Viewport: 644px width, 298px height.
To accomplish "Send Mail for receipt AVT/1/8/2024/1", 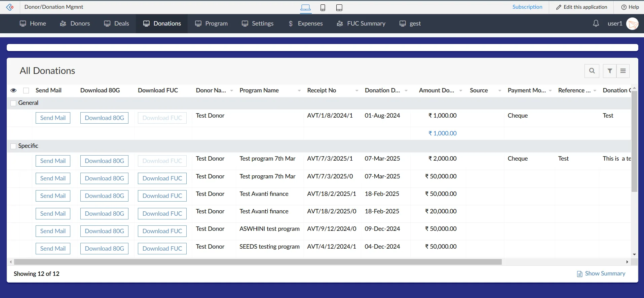I will 53,118.
